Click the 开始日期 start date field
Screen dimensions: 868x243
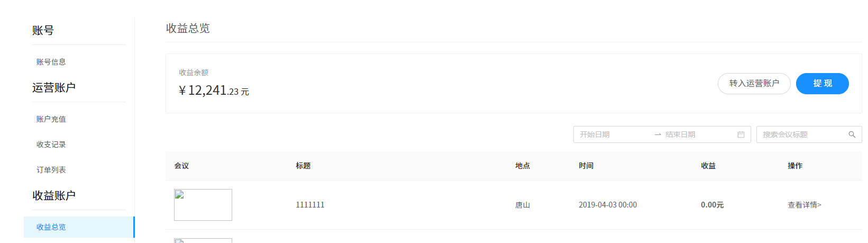[x=614, y=134]
